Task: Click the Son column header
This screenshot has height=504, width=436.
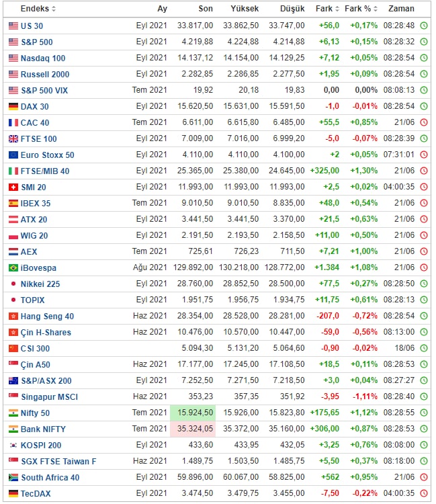Action: [x=206, y=9]
